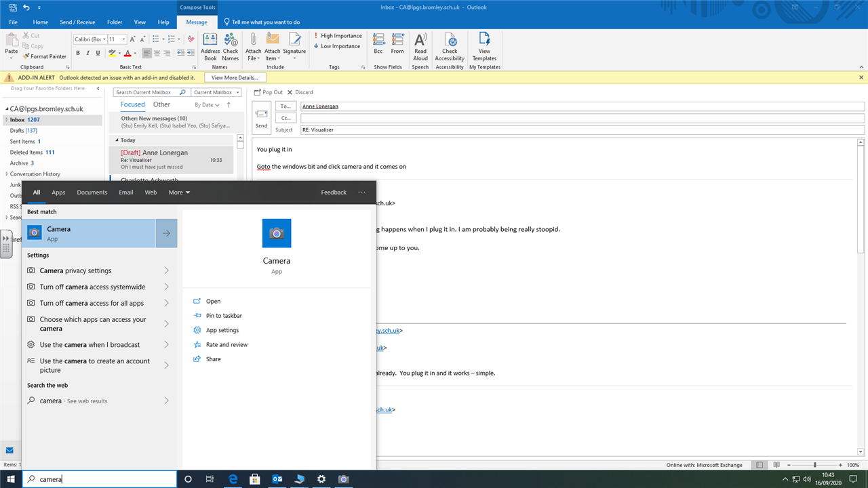Click the Decrease Indent icon
Viewport: 868px width, 488px height.
(x=180, y=53)
